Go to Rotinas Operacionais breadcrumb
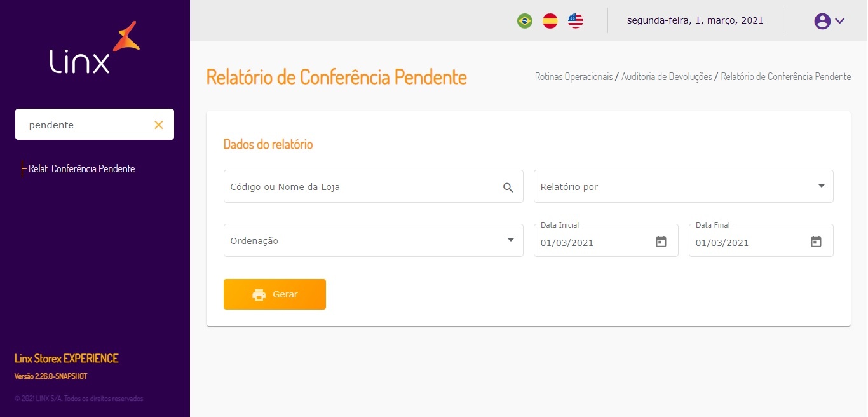 [x=574, y=77]
